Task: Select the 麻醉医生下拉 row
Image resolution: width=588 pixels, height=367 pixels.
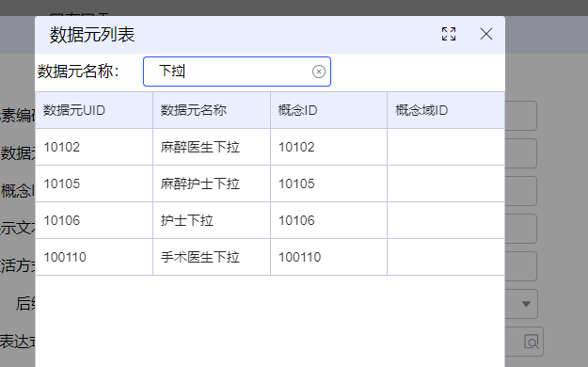Action: [x=270, y=147]
